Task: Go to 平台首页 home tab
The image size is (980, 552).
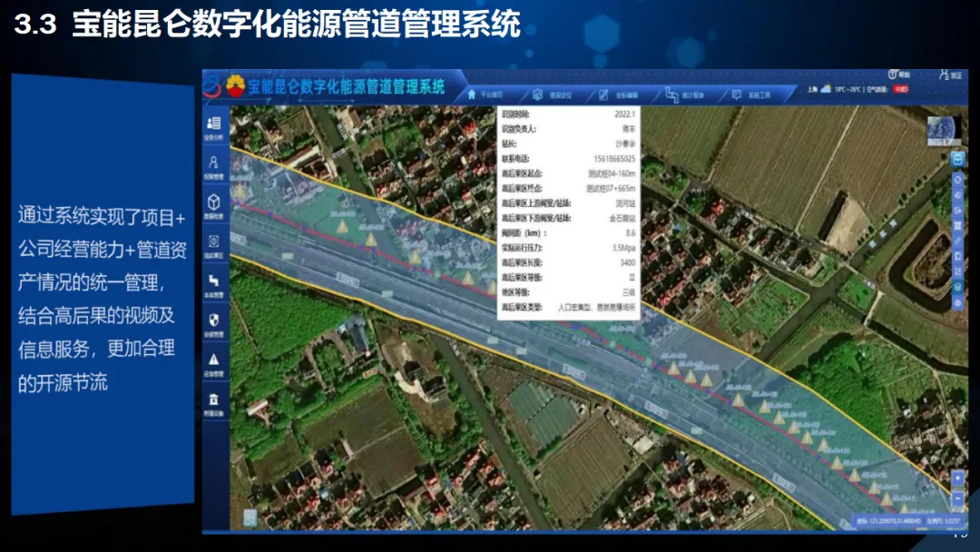Action: coord(485,94)
